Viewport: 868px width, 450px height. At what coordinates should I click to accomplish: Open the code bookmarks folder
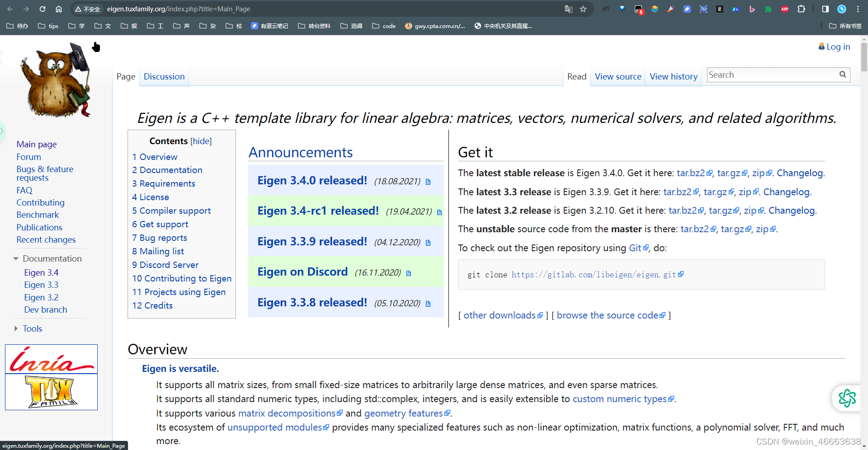(x=383, y=26)
